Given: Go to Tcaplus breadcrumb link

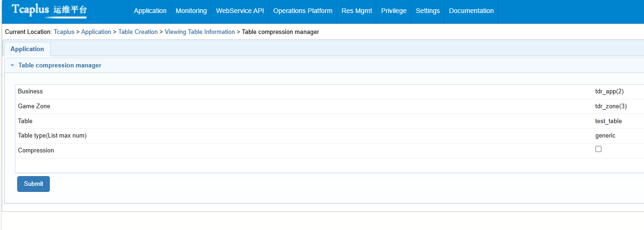Looking at the screenshot, I should (64, 32).
